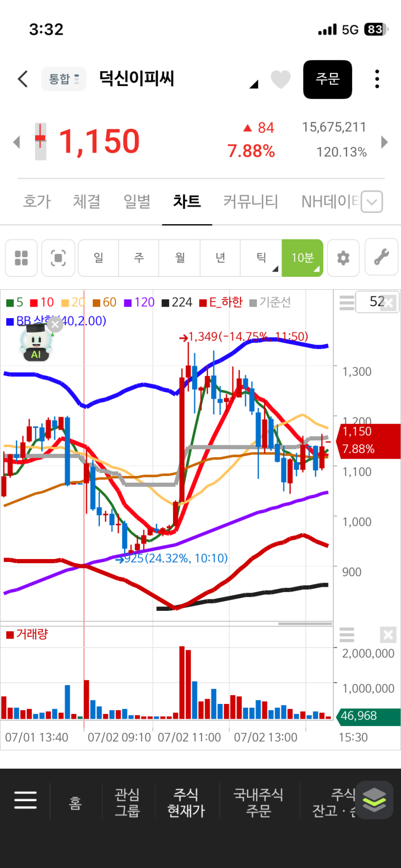
Task: Expand the tab list chevron dropdown
Action: pyautogui.click(x=372, y=202)
